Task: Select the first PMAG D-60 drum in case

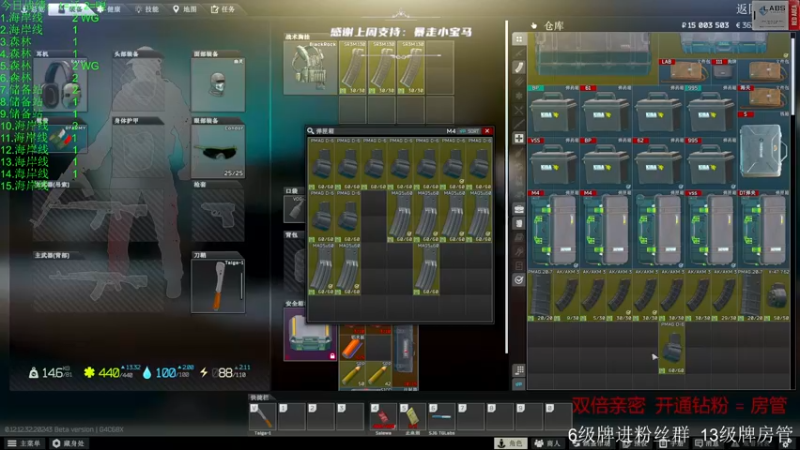Action: click(321, 163)
